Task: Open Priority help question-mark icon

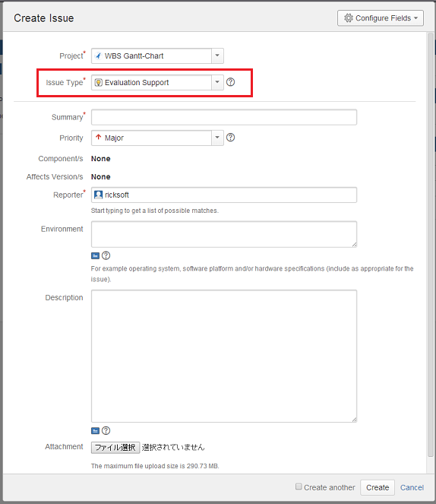Action: coord(230,138)
